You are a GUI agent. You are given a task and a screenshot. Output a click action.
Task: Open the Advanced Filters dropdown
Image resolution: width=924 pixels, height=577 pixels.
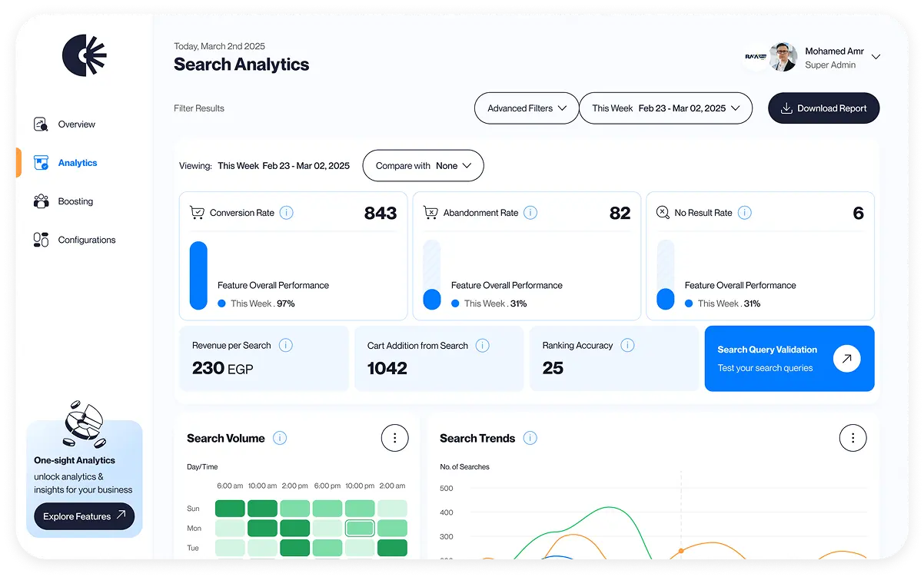point(526,108)
